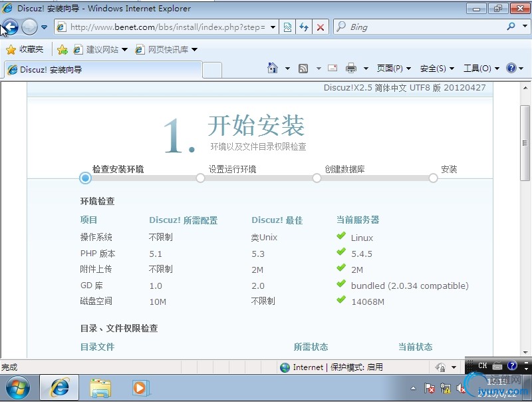Viewport: 532px width, 402px height.
Task: Open recent pages dropdown beside navigation arrows
Action: (44, 27)
